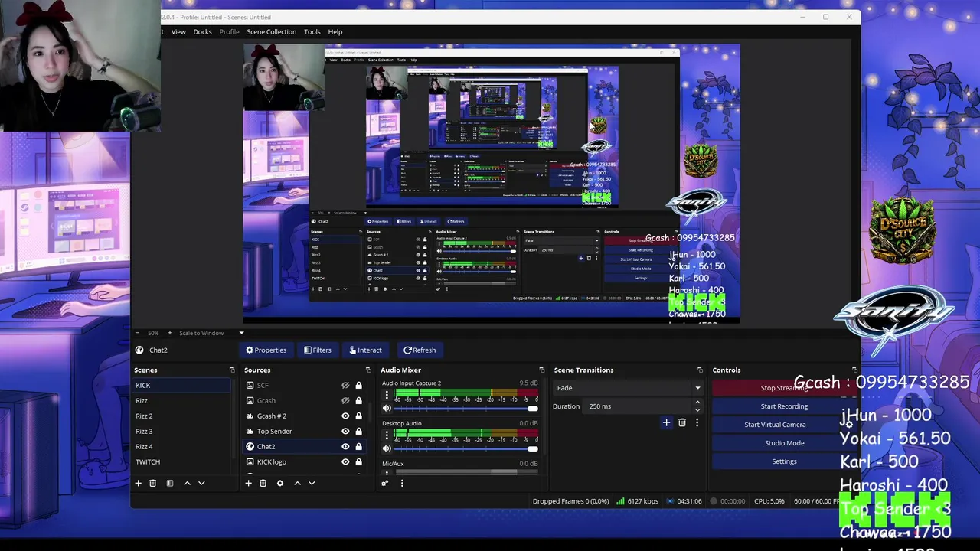This screenshot has width=980, height=551.
Task: Open the Docks menu
Action: tap(202, 32)
